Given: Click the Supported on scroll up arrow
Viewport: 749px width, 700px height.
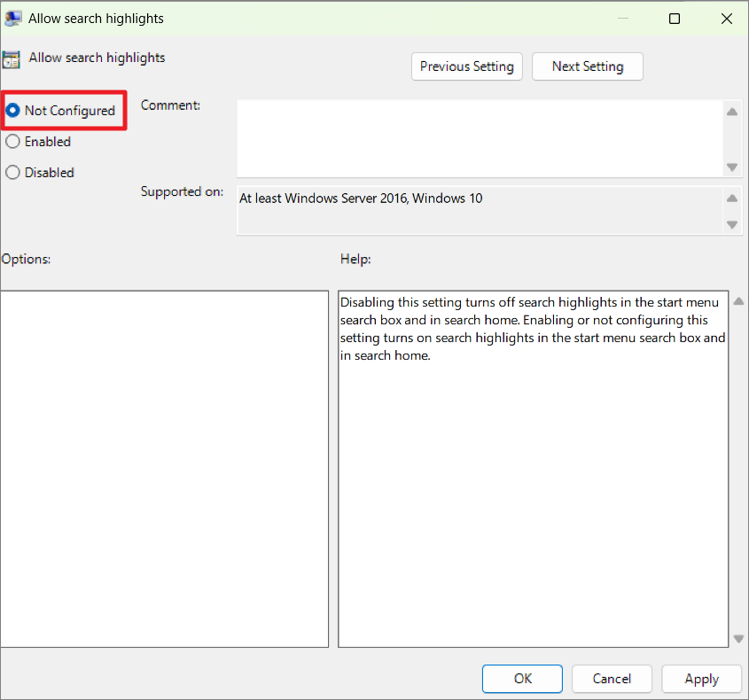Looking at the screenshot, I should click(x=732, y=198).
